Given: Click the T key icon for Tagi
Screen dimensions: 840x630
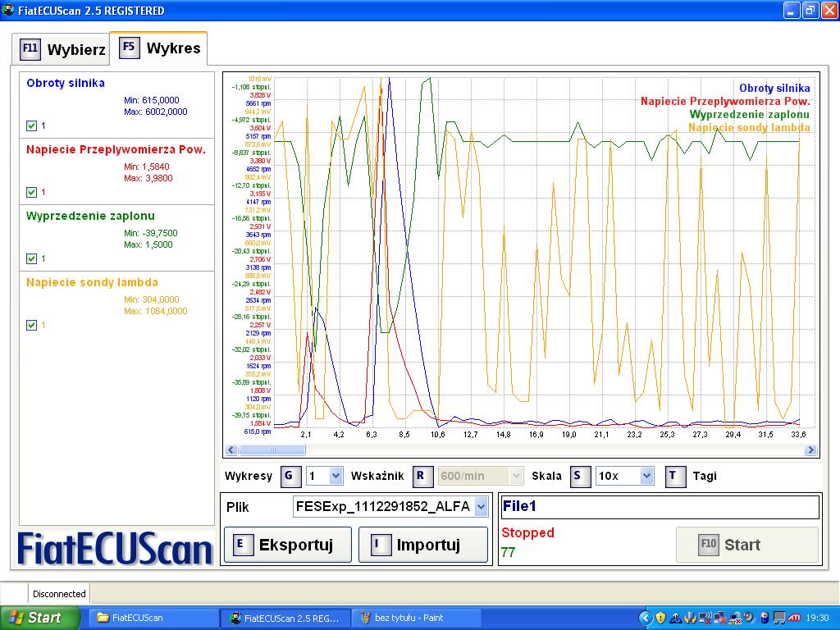Looking at the screenshot, I should [x=676, y=476].
